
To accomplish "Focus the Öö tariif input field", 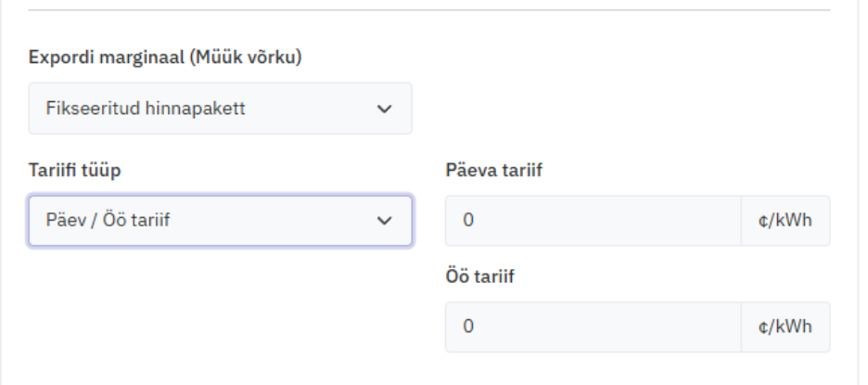I will click(x=594, y=327).
